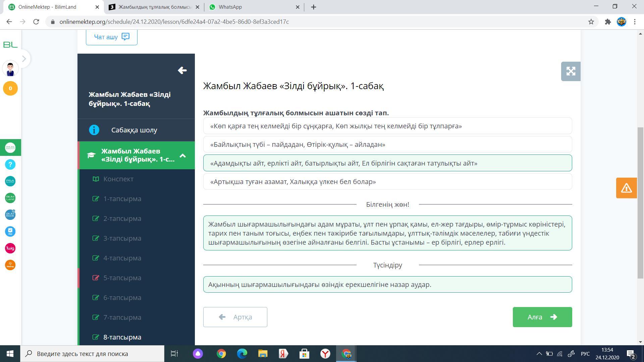Expand the left sidebar arrow toggle
Screen dimensions: 644x362
click(x=24, y=59)
